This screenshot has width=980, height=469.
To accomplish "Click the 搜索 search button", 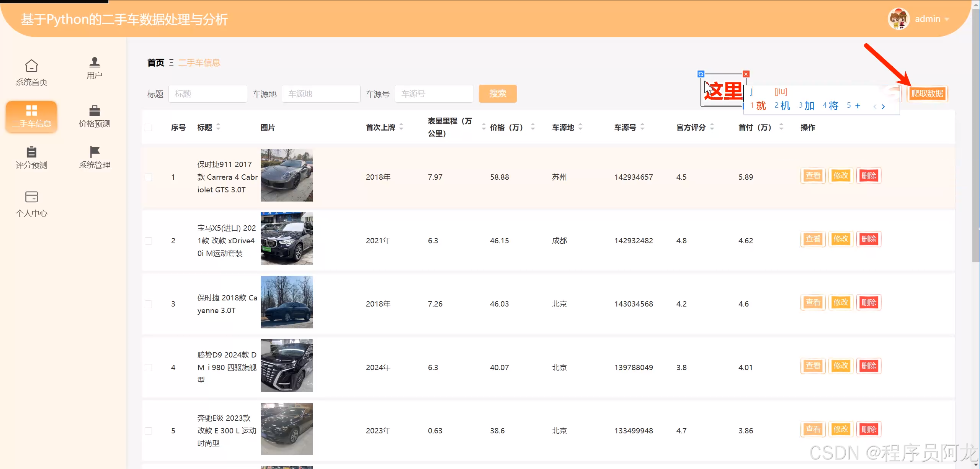I will (x=497, y=93).
